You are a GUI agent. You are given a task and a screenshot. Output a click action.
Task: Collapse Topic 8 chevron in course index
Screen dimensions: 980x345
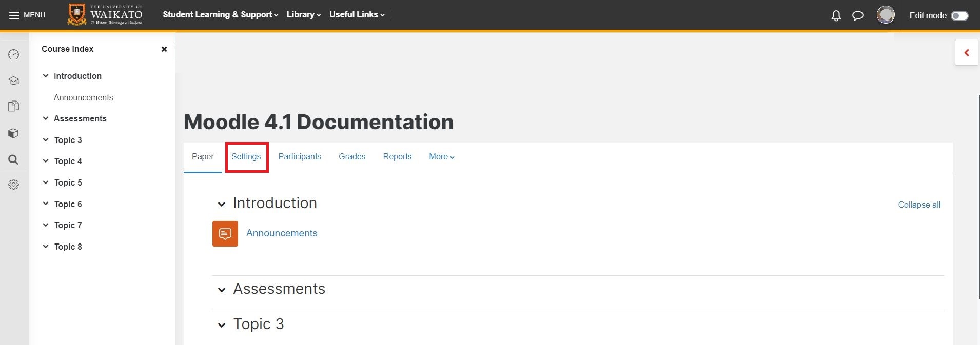(x=46, y=247)
